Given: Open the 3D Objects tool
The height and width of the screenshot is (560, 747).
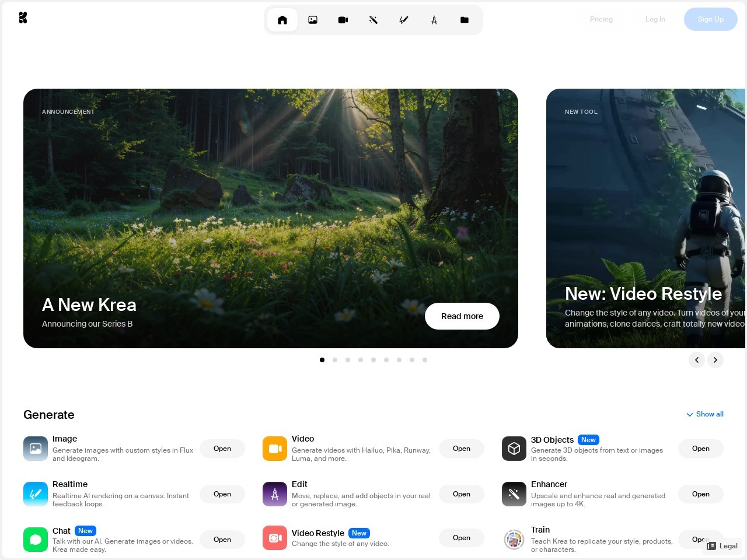Looking at the screenshot, I should point(701,449).
